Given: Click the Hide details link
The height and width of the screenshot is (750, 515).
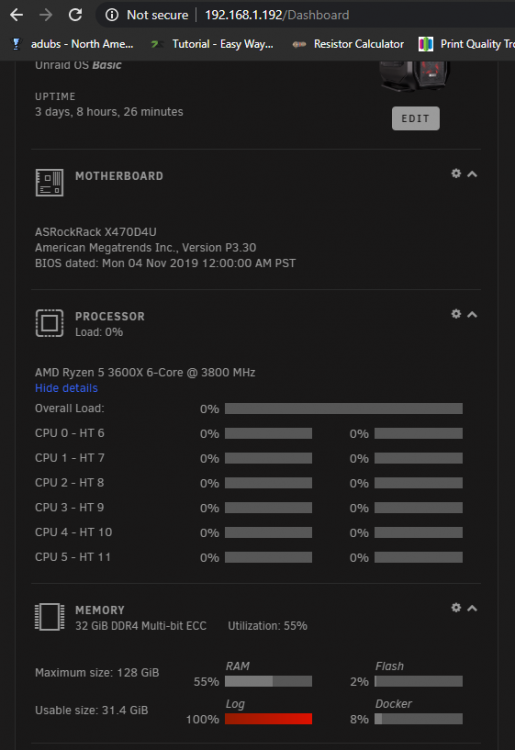Looking at the screenshot, I should 66,388.
